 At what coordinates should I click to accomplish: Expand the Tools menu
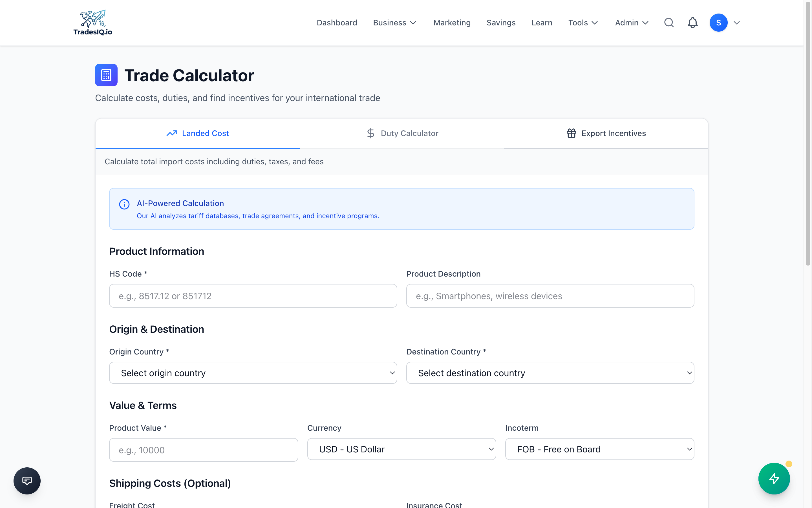point(583,23)
